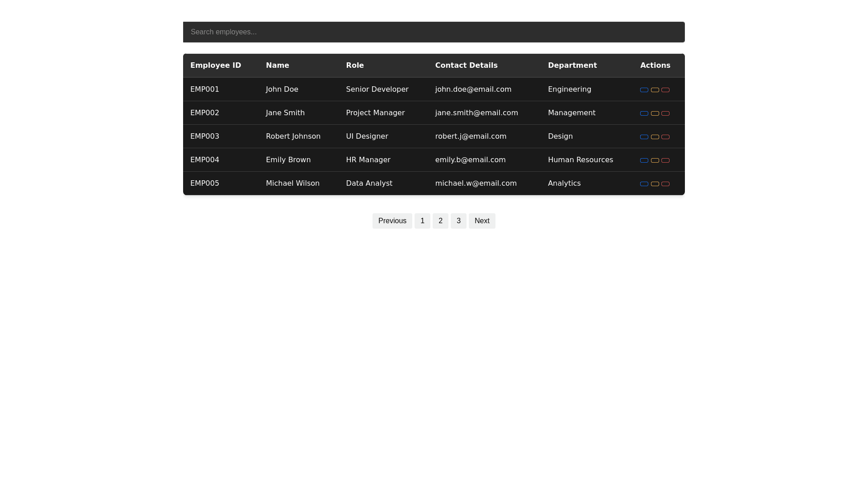
Task: Go to the Next page
Action: pos(481,221)
